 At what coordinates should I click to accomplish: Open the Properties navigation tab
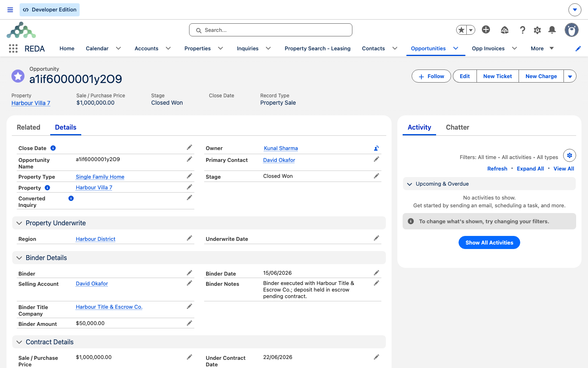pos(198,48)
